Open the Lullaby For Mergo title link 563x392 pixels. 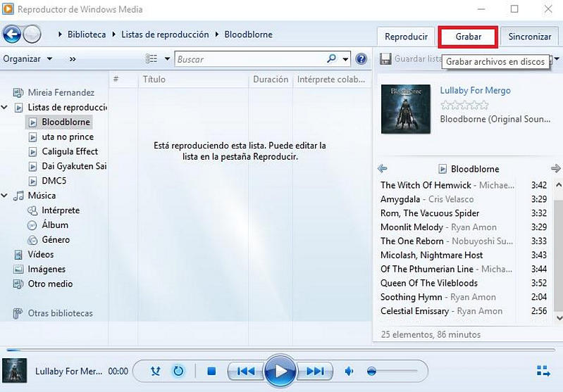click(475, 90)
